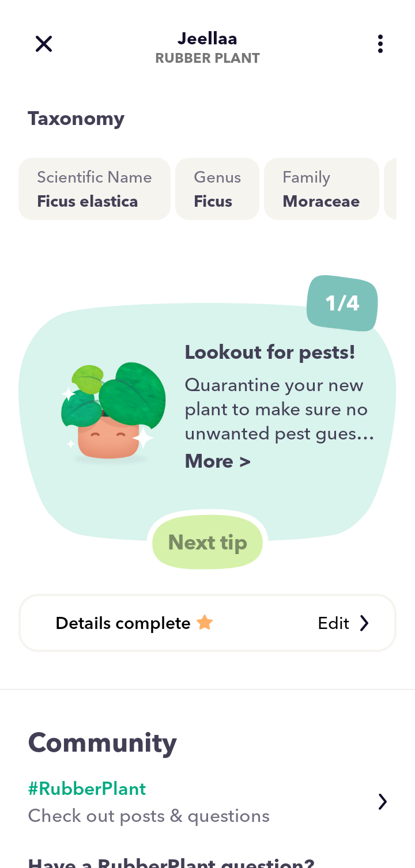This screenshot has height=868, width=415.
Task: Select the Family Moraceae chip
Action: pos(322,189)
